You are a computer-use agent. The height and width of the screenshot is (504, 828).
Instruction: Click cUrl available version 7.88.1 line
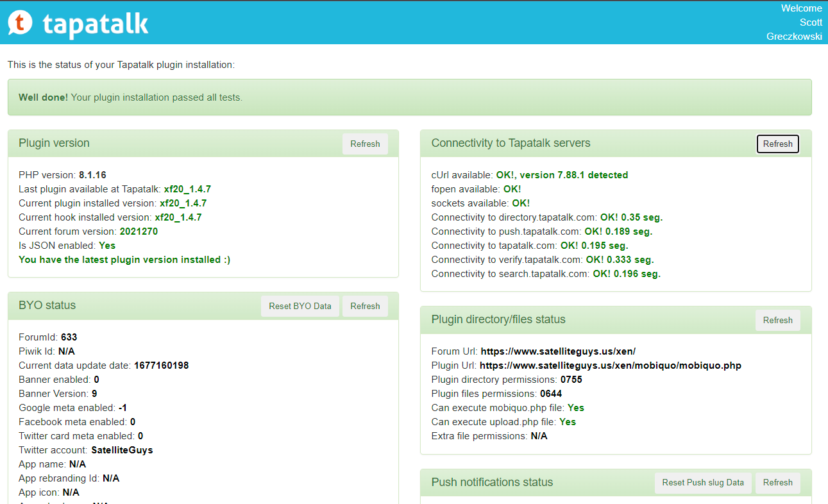pos(530,175)
